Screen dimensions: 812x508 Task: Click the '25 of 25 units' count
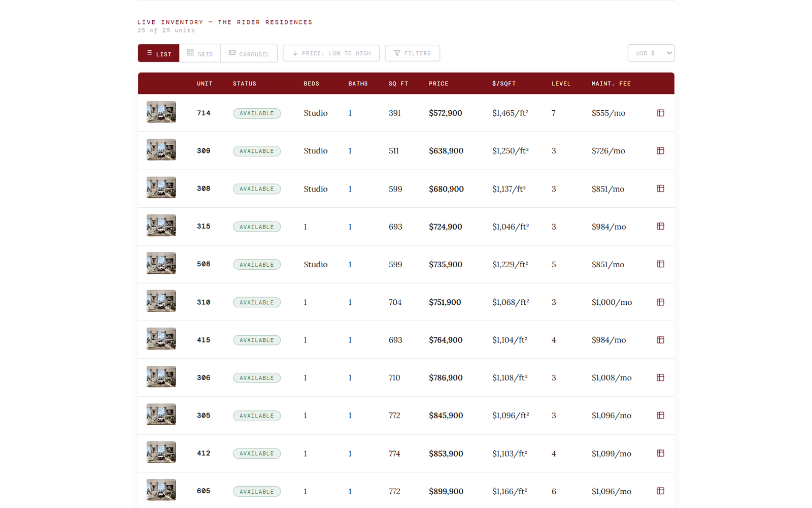click(166, 30)
